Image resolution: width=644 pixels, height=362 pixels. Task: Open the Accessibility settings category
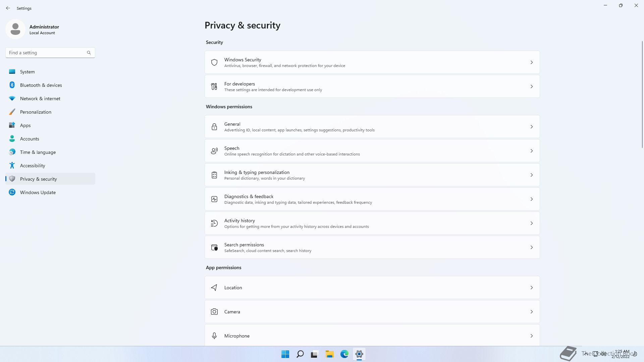33,166
